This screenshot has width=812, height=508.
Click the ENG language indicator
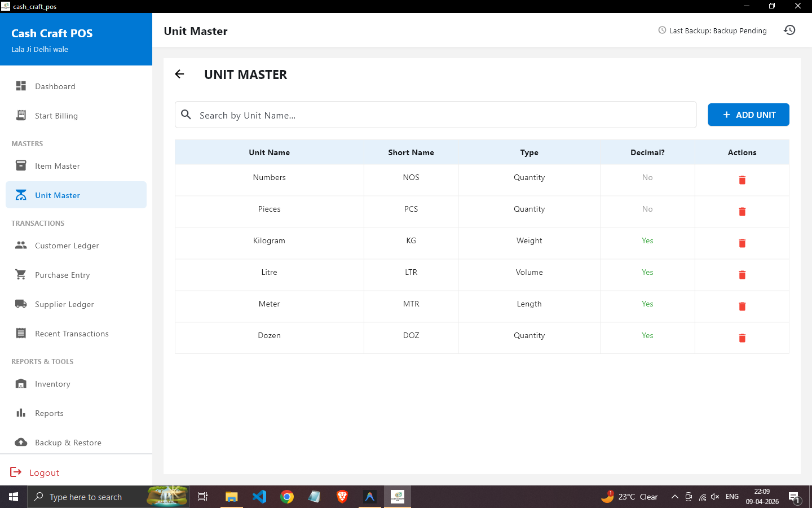(x=732, y=497)
